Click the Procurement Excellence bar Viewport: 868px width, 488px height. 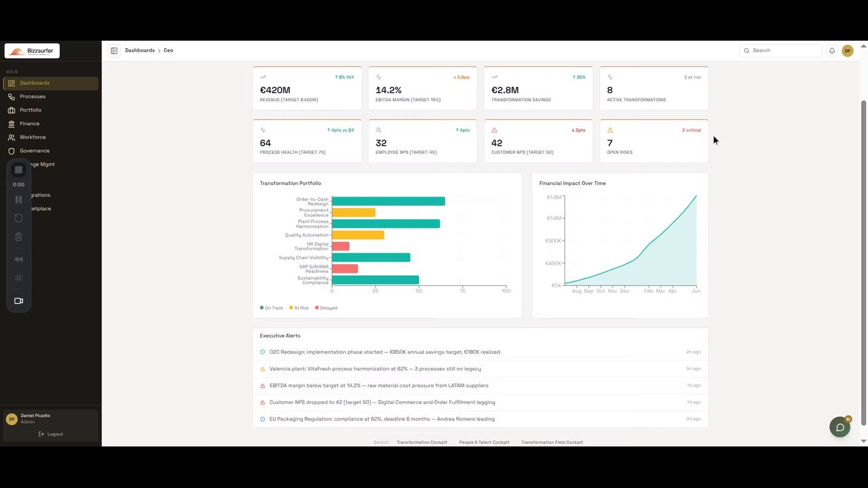[x=353, y=212]
